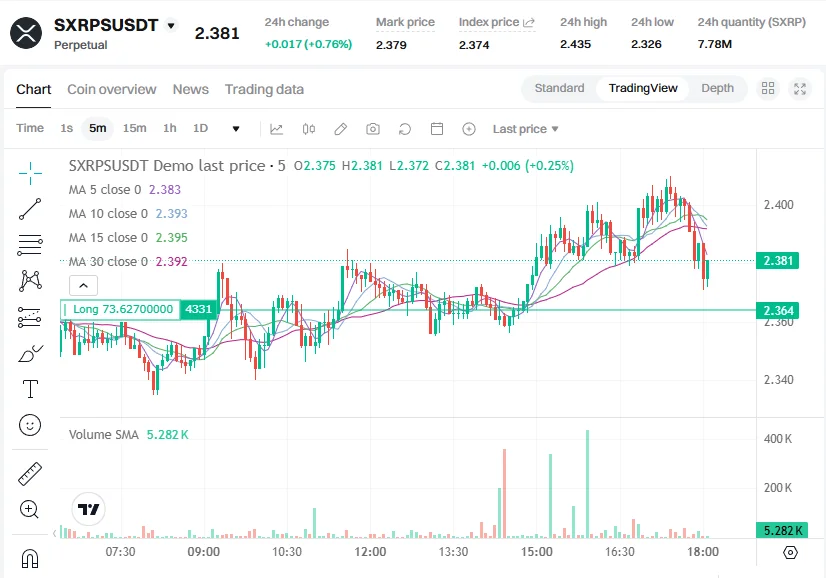Click the TradingView logo badge
Screen dimensions: 826x578
pos(88,509)
